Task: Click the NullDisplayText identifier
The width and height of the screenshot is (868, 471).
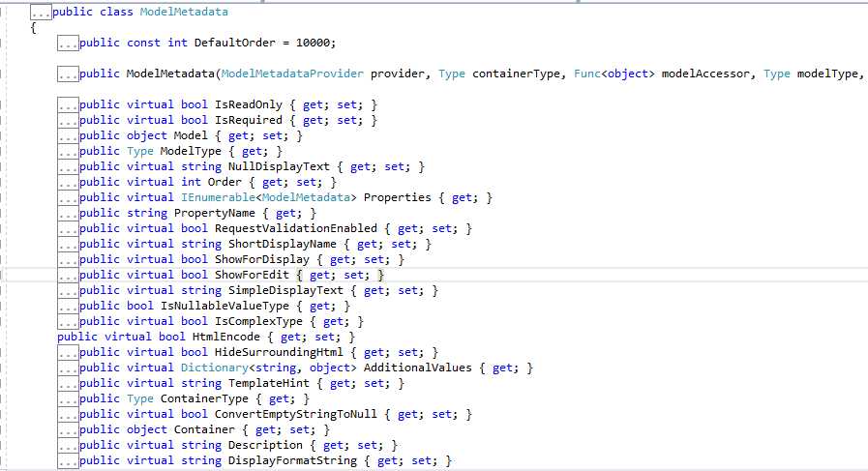Action: point(279,166)
